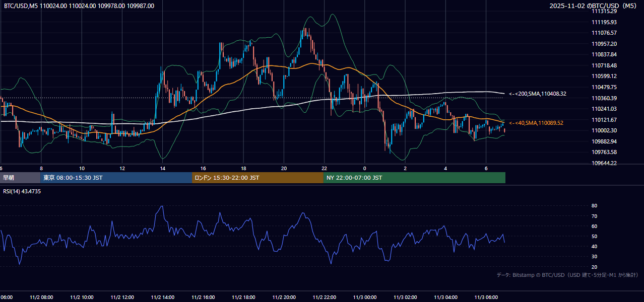Click the bottom date label 11/2 20:00

[x=284, y=297]
